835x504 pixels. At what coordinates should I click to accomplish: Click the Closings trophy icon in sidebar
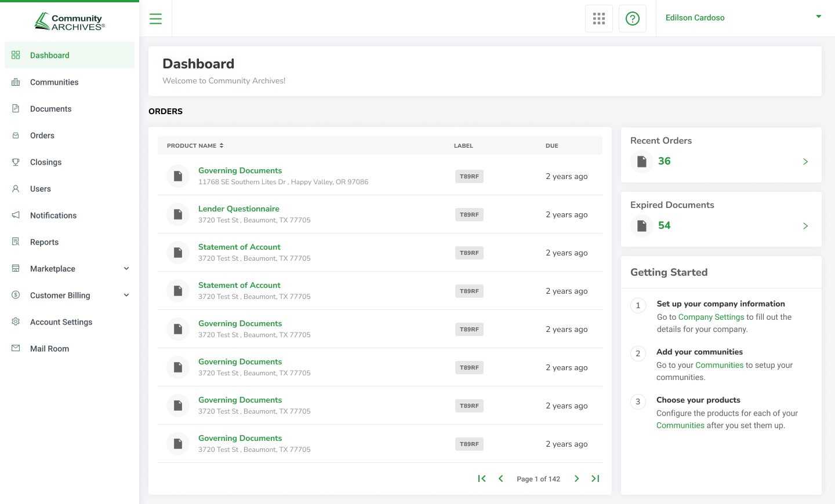pos(16,162)
